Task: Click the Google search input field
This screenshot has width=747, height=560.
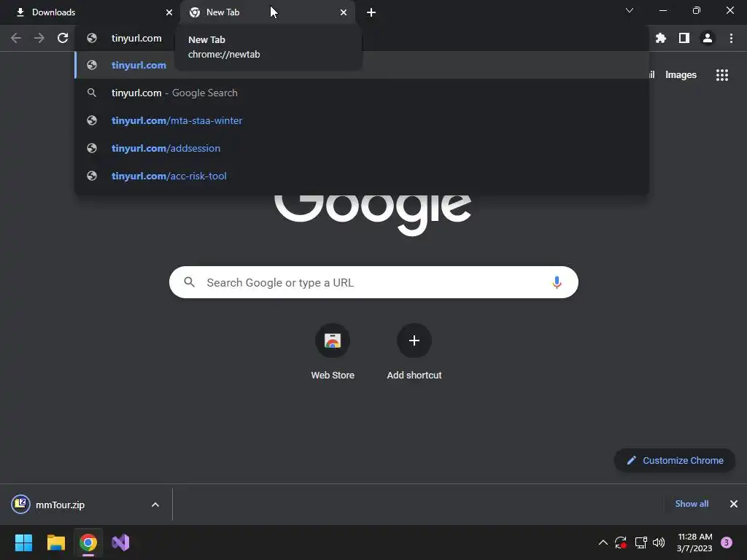Action: pos(373,282)
